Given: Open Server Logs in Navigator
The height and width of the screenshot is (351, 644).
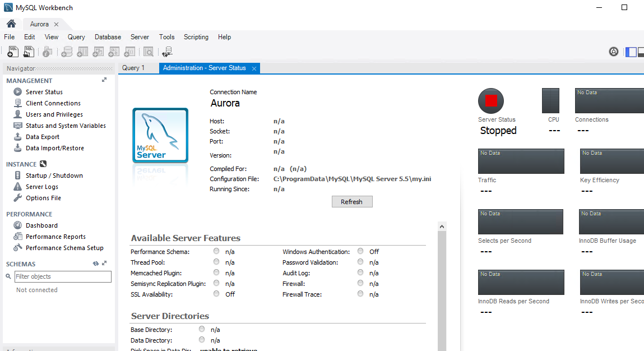Looking at the screenshot, I should (42, 187).
